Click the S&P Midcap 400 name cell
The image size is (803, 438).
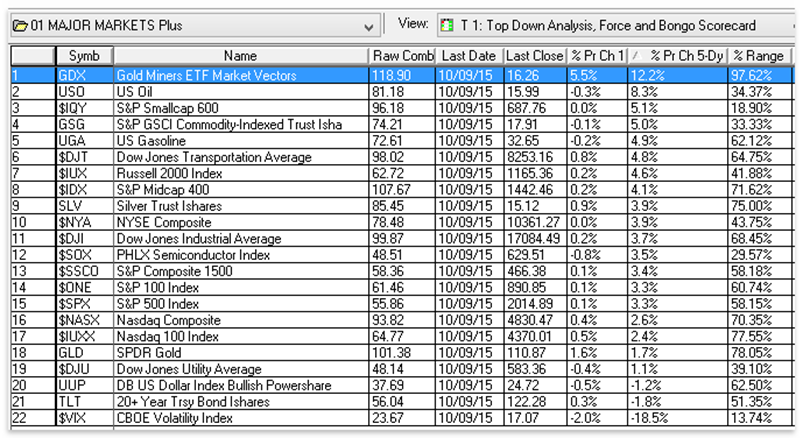point(241,190)
